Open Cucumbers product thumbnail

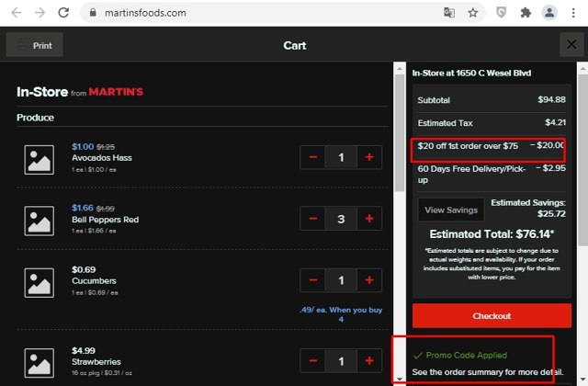tap(40, 283)
